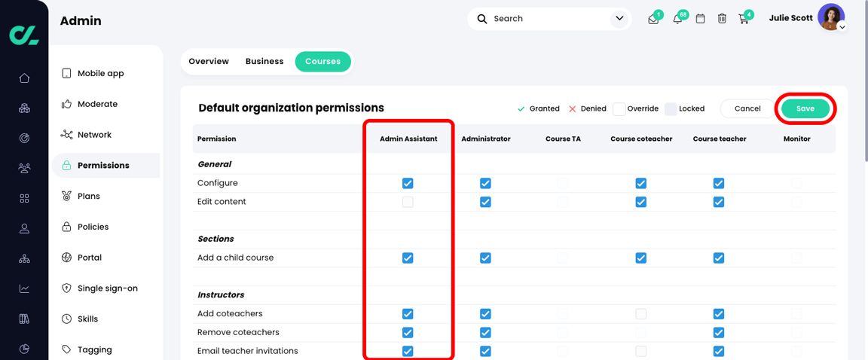The height and width of the screenshot is (360, 868).
Task: Check Edit content for Admin Assistant
Action: click(x=408, y=202)
